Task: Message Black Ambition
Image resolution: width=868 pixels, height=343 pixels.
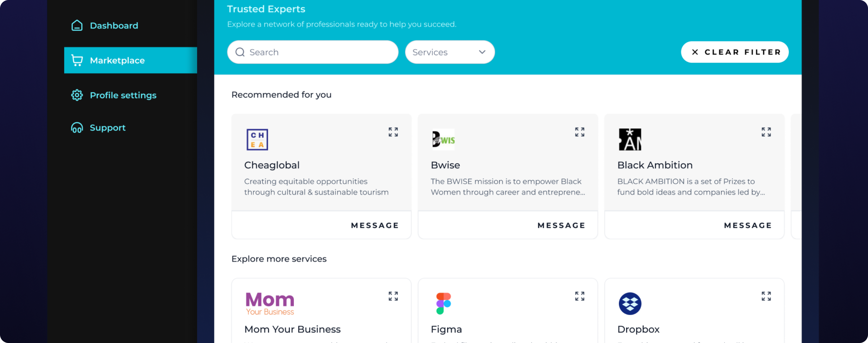Action: tap(748, 225)
